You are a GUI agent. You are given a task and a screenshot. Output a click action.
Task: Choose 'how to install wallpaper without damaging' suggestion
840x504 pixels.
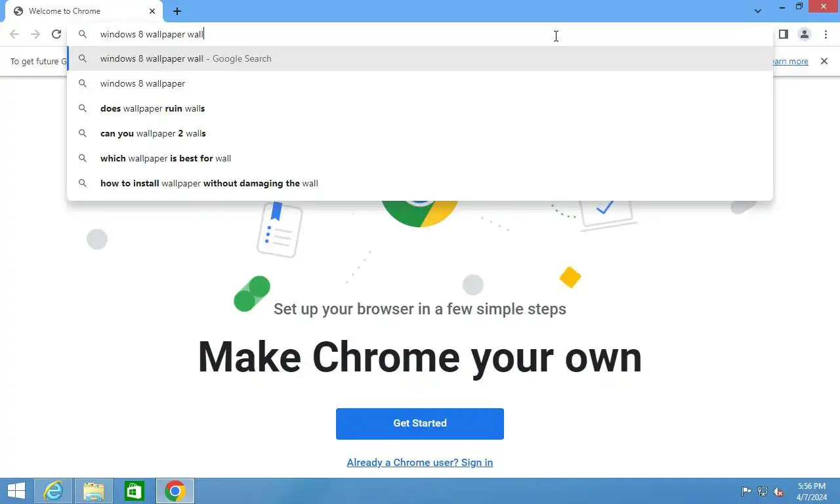(x=420, y=183)
